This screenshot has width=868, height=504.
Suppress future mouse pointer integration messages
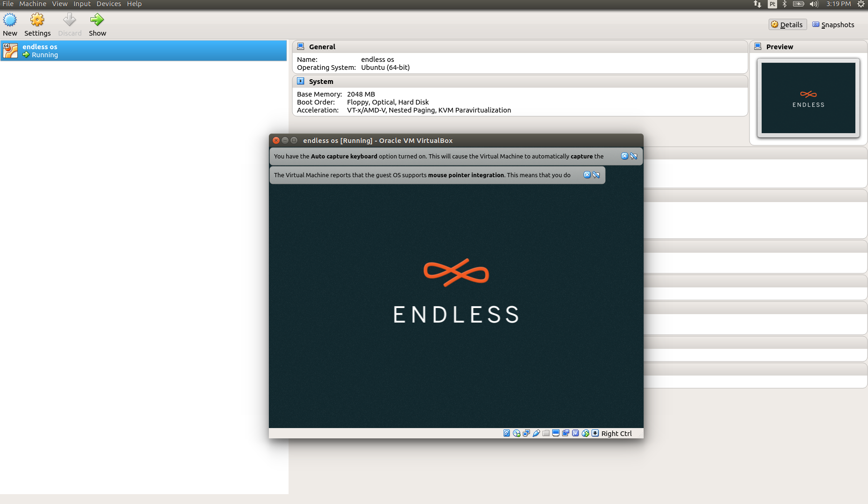click(x=596, y=175)
